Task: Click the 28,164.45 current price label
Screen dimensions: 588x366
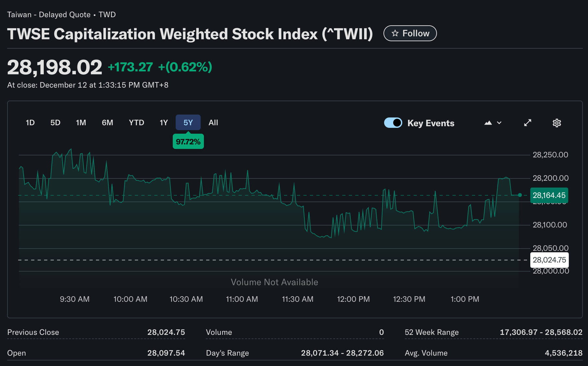Action: click(549, 195)
